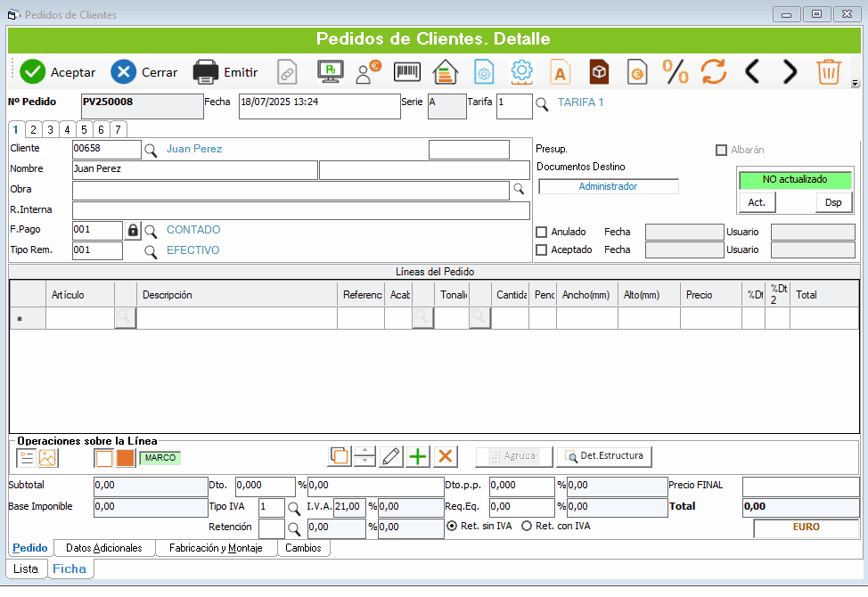Add new line with green plus
This screenshot has height=597, width=868.
pyautogui.click(x=418, y=456)
